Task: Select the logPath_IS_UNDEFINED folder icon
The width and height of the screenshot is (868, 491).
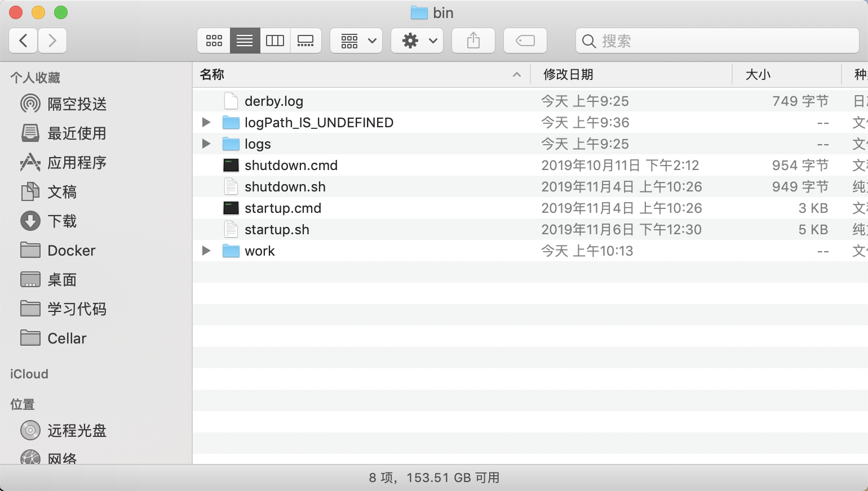Action: coord(231,122)
